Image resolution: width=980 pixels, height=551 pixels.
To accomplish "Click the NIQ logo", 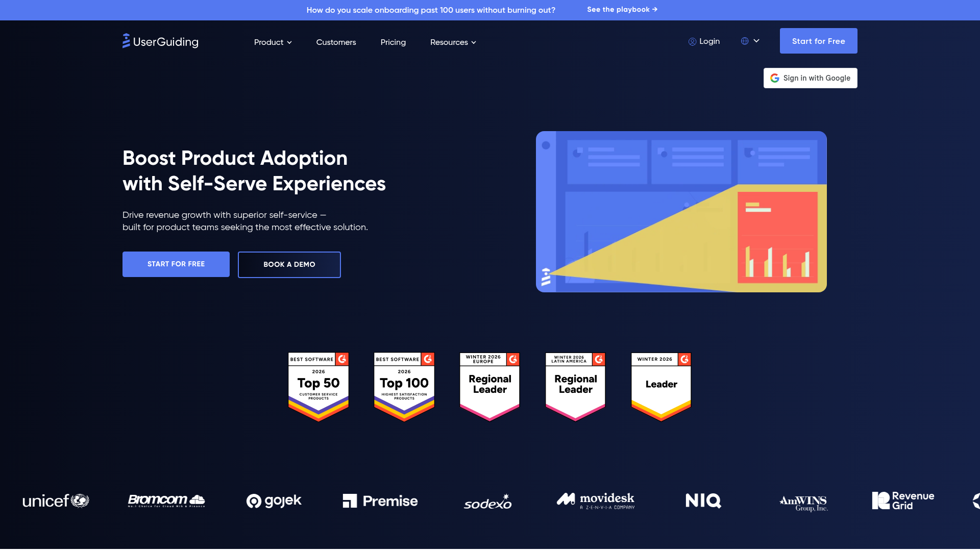I will [x=703, y=501].
